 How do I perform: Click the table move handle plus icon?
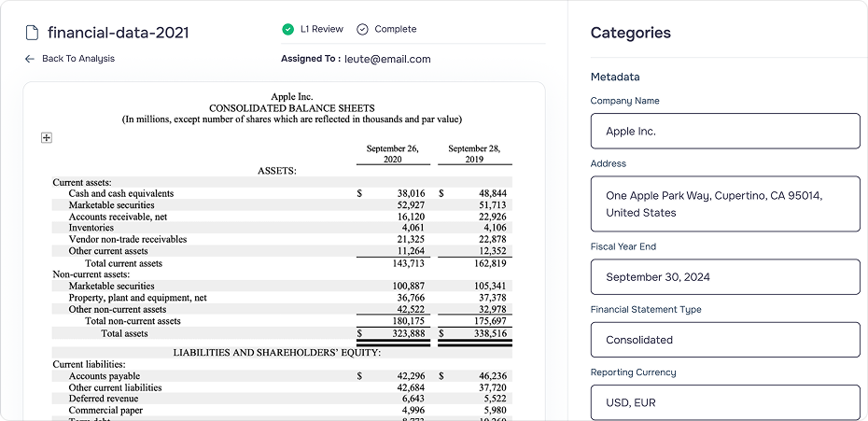47,138
